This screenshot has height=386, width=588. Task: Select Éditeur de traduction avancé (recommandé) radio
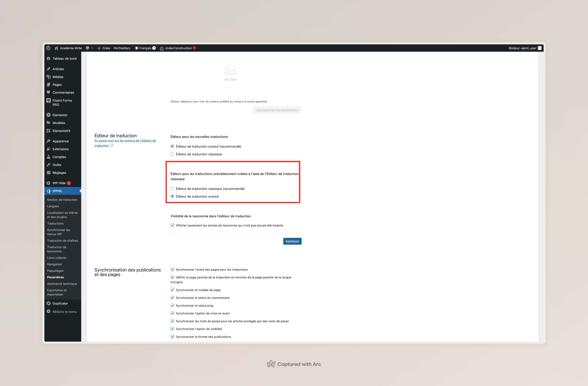[x=172, y=146]
